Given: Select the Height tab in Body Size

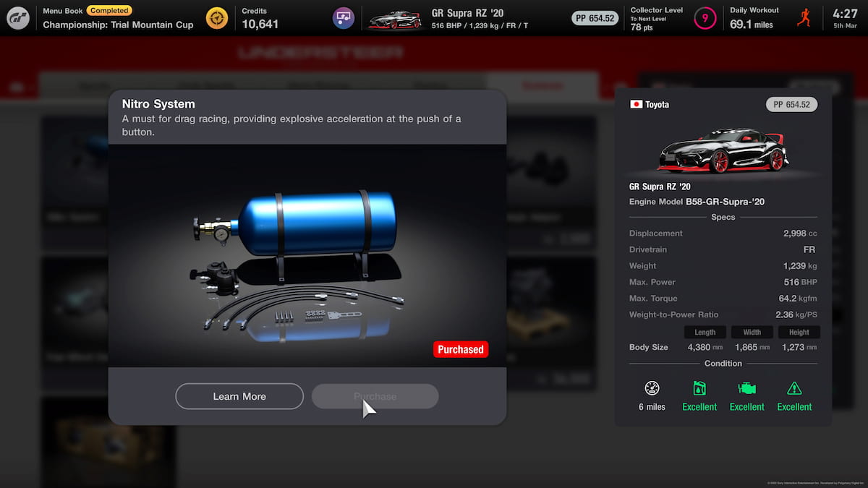Looking at the screenshot, I should (x=799, y=332).
